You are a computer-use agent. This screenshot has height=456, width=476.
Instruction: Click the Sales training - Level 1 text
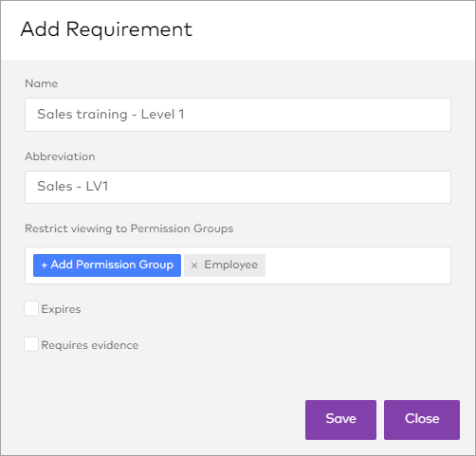coord(111,114)
